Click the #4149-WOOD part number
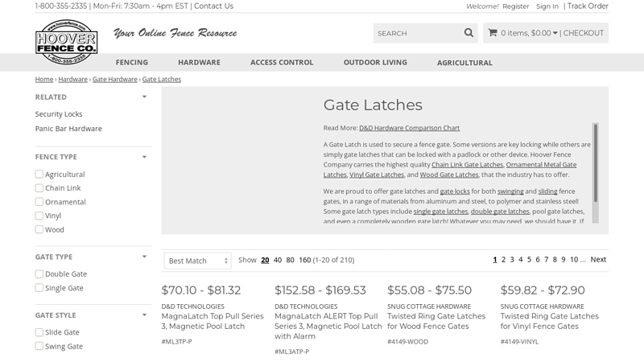Image resolution: width=644 pixels, height=362 pixels. point(407,341)
